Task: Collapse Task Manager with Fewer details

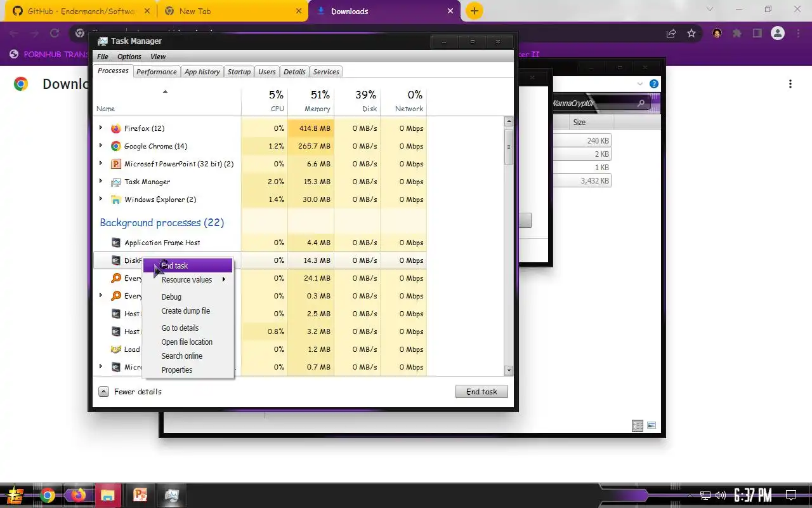Action: coord(131,392)
